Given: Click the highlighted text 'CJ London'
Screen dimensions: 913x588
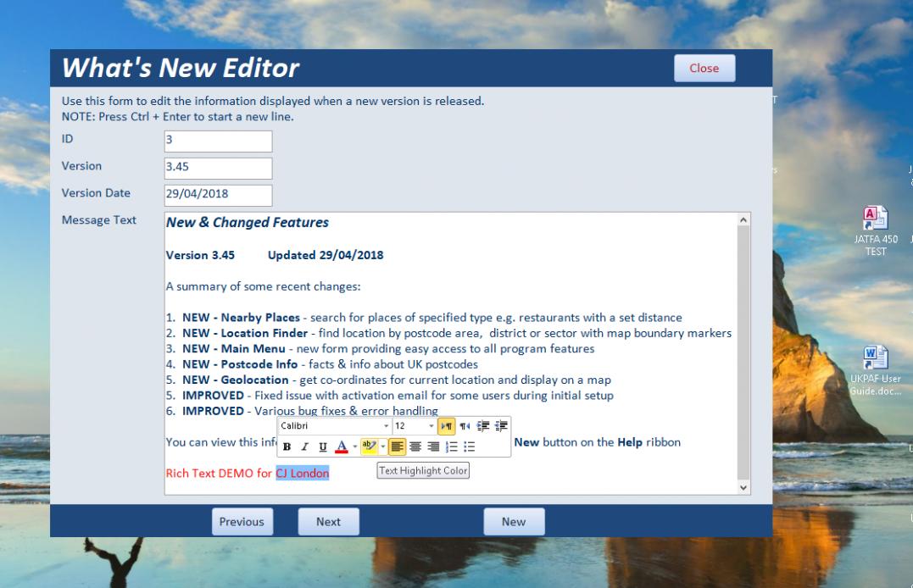Looking at the screenshot, I should (x=302, y=474).
